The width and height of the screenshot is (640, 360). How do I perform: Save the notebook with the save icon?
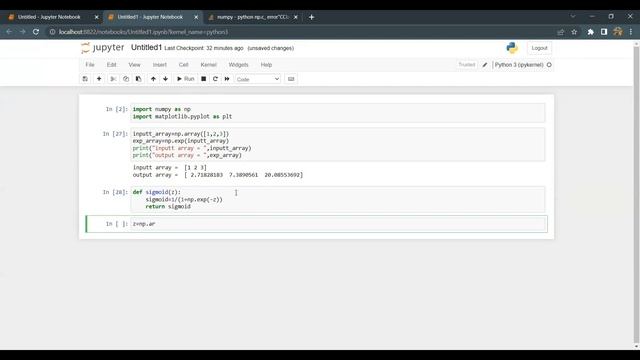[x=85, y=79]
